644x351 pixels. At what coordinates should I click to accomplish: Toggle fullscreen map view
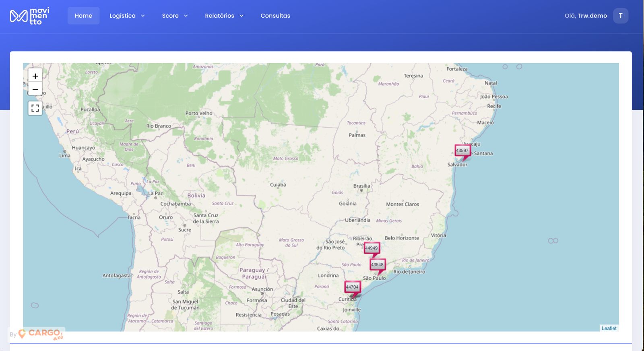35,108
